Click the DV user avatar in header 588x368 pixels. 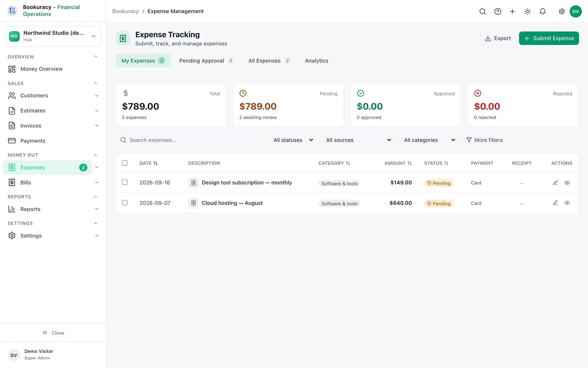point(576,11)
